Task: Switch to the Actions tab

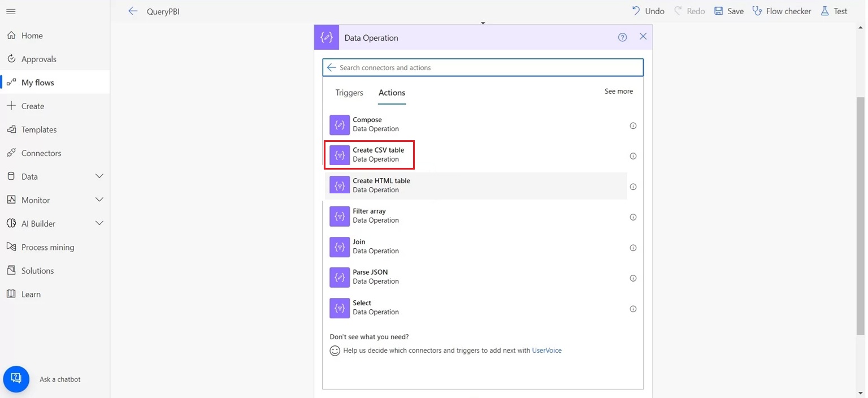Action: pyautogui.click(x=392, y=93)
